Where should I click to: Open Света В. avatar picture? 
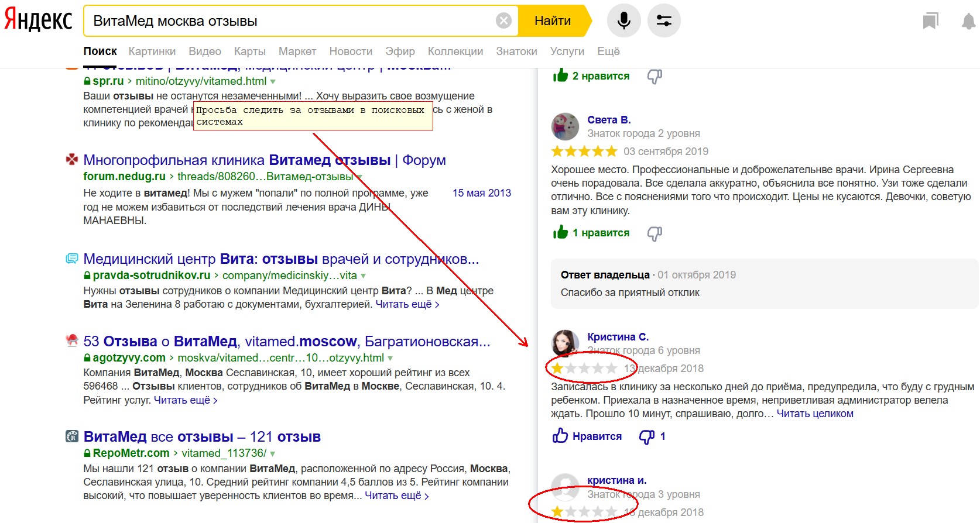[x=565, y=126]
